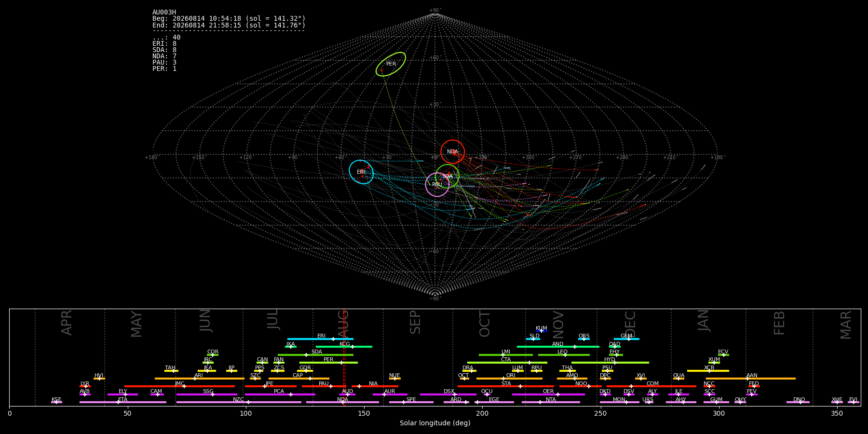Click the station ID text AU003H
The image size is (868, 434).
(x=164, y=13)
